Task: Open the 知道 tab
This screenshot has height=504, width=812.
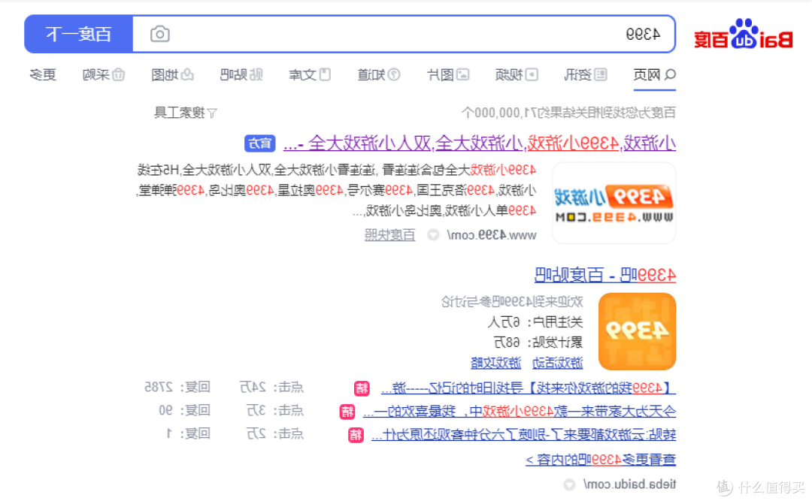Action: (379, 75)
